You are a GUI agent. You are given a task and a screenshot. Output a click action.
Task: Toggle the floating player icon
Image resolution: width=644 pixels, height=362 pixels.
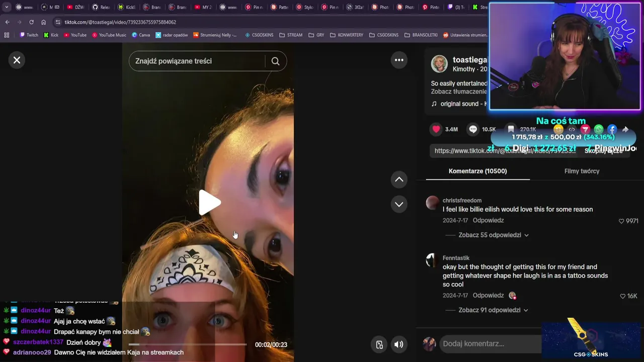pos(379,344)
